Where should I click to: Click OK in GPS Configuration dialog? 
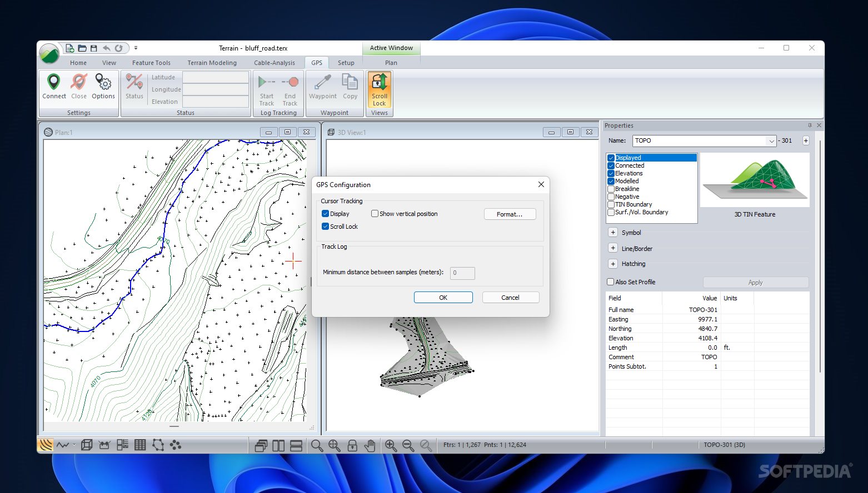point(443,298)
